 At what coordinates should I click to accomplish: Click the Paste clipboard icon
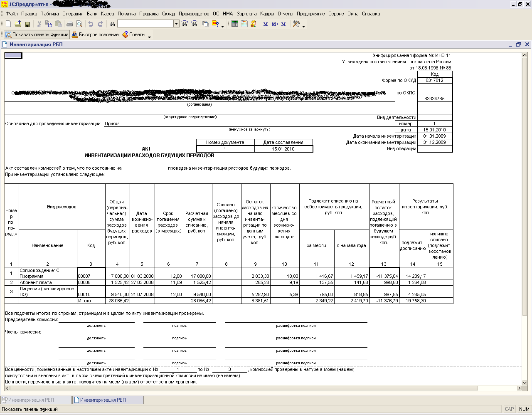point(58,24)
